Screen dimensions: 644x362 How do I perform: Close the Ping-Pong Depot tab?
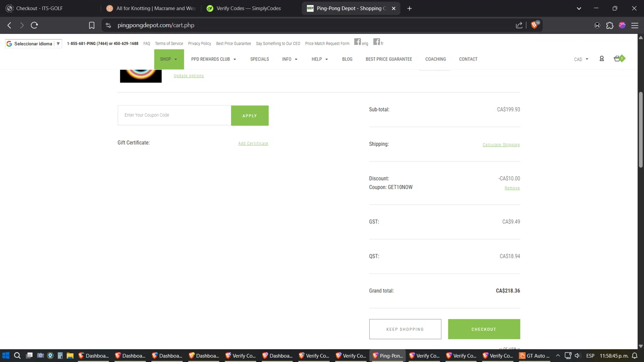click(x=394, y=8)
